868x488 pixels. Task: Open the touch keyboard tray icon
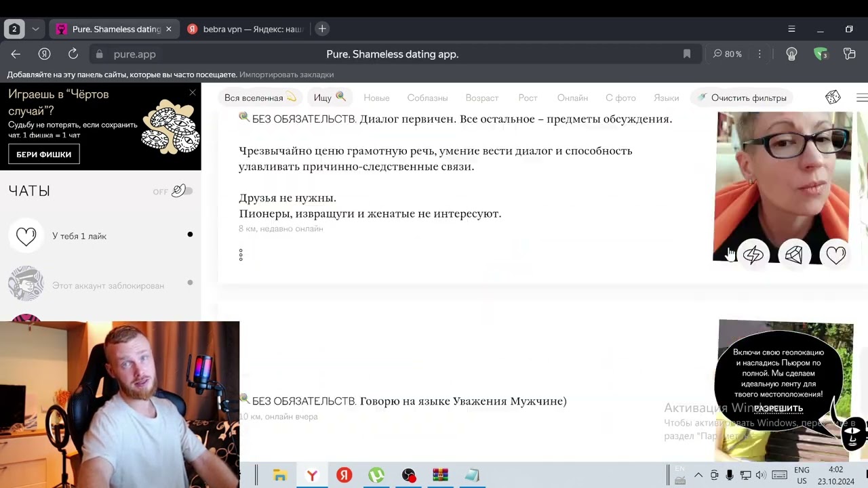(779, 475)
